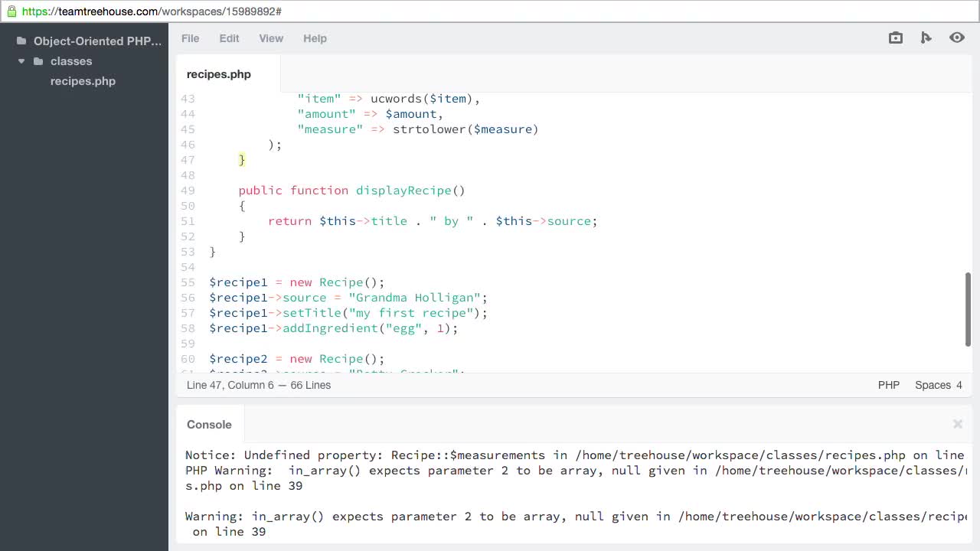The width and height of the screenshot is (980, 551).
Task: Open the View menu
Action: point(271,38)
